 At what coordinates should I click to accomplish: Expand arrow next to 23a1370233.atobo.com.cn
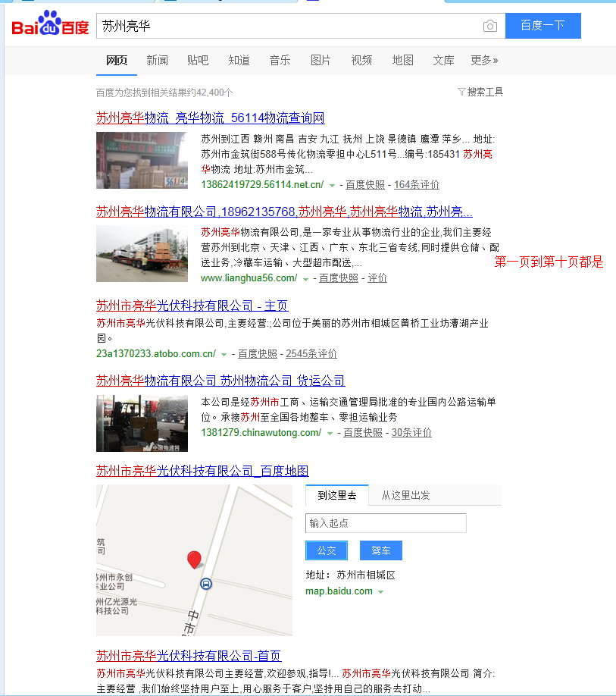click(224, 355)
